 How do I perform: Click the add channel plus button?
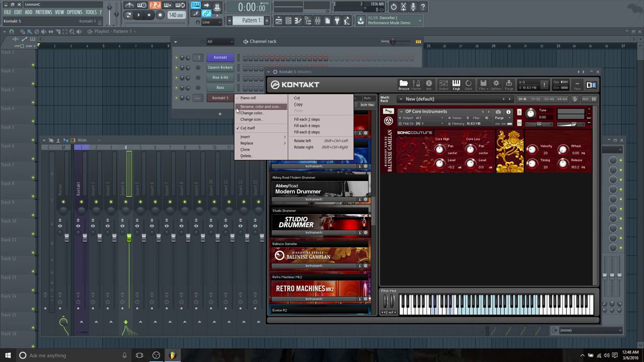tap(220, 114)
